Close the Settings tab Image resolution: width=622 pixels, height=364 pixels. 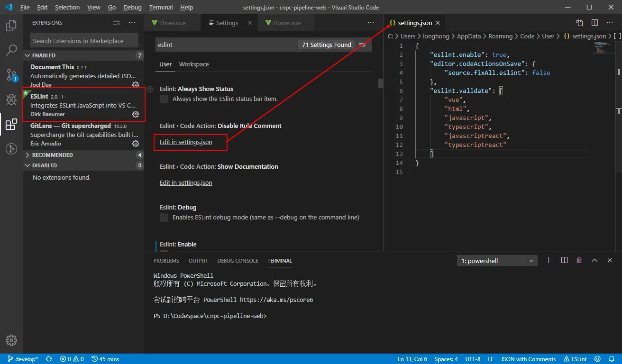250,23
